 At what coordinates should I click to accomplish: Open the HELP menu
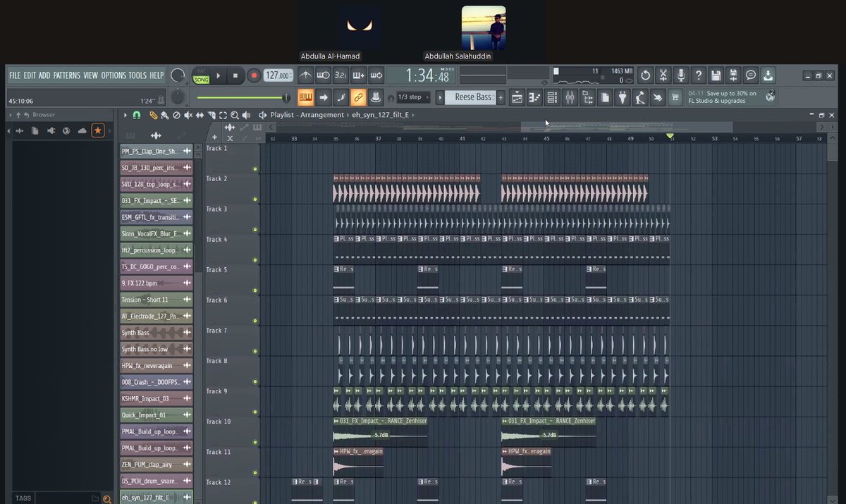[x=157, y=75]
